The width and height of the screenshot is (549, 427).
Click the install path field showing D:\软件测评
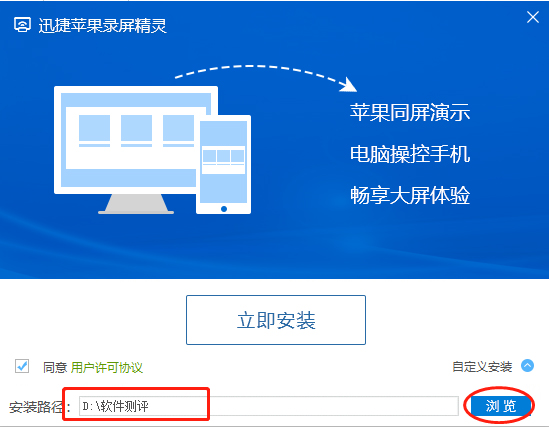269,406
